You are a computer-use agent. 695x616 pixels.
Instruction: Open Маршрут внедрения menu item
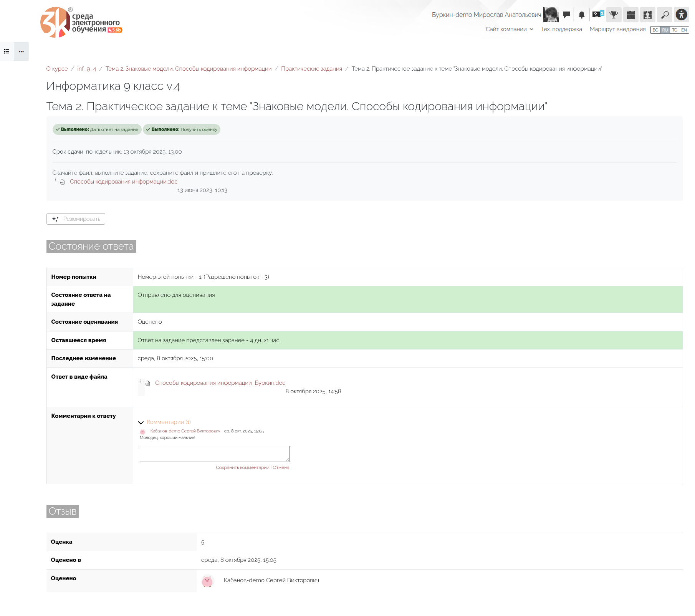(x=617, y=29)
